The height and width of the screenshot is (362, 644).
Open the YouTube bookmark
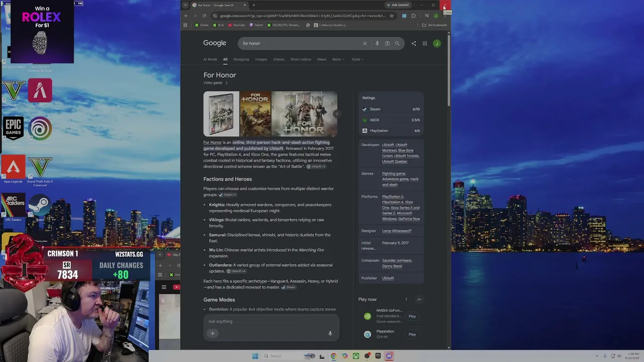click(236, 25)
